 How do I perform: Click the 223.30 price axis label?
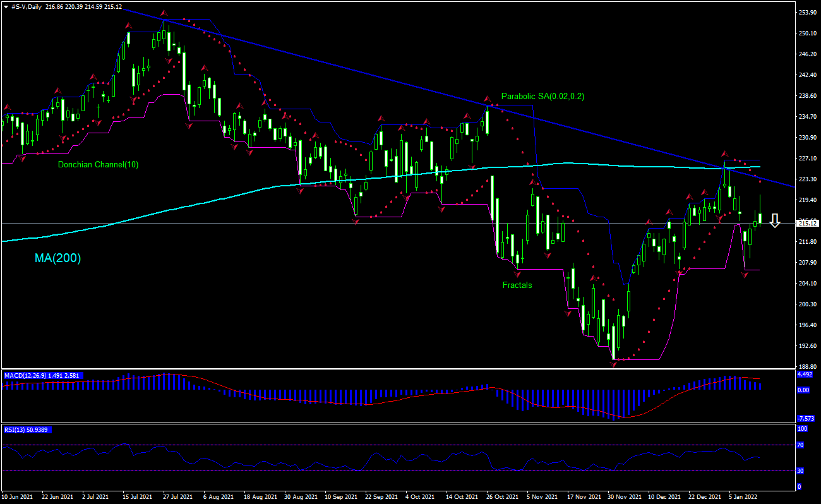click(x=808, y=179)
